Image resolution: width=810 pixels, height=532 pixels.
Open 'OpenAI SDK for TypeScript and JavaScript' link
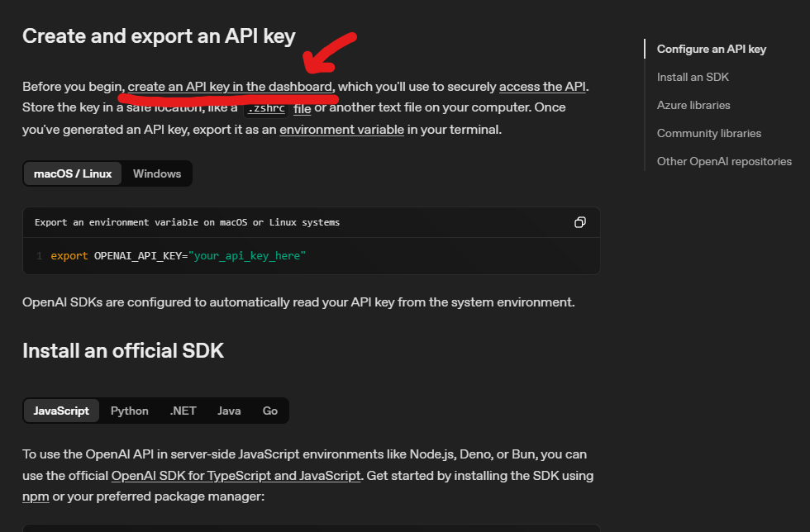click(236, 475)
